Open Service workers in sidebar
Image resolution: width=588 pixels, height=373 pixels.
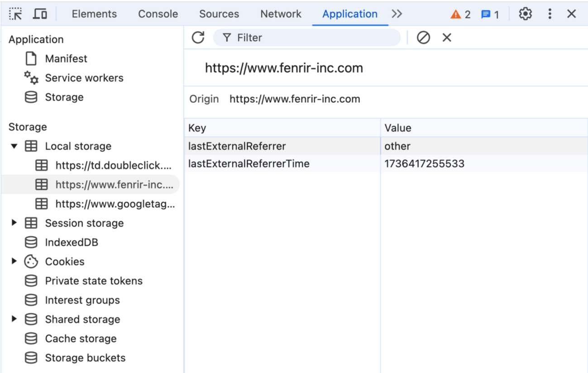click(x=84, y=78)
